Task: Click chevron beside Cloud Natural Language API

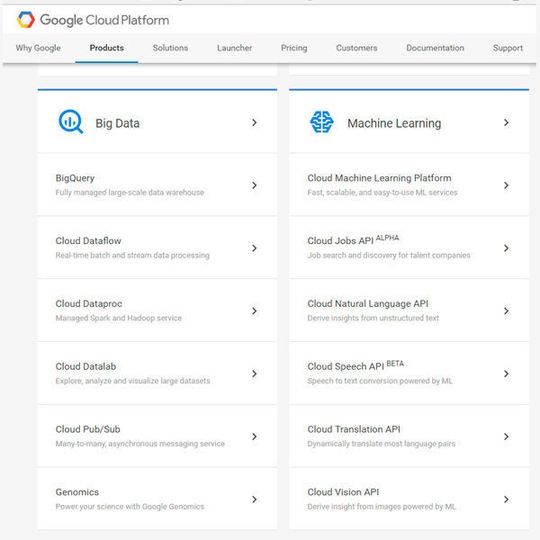Action: 506,311
